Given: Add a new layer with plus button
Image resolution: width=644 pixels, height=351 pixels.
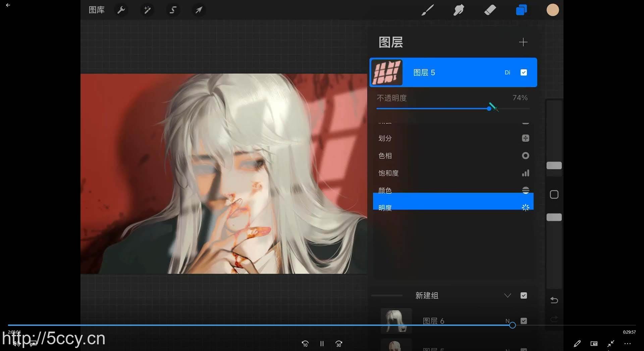Looking at the screenshot, I should [523, 42].
